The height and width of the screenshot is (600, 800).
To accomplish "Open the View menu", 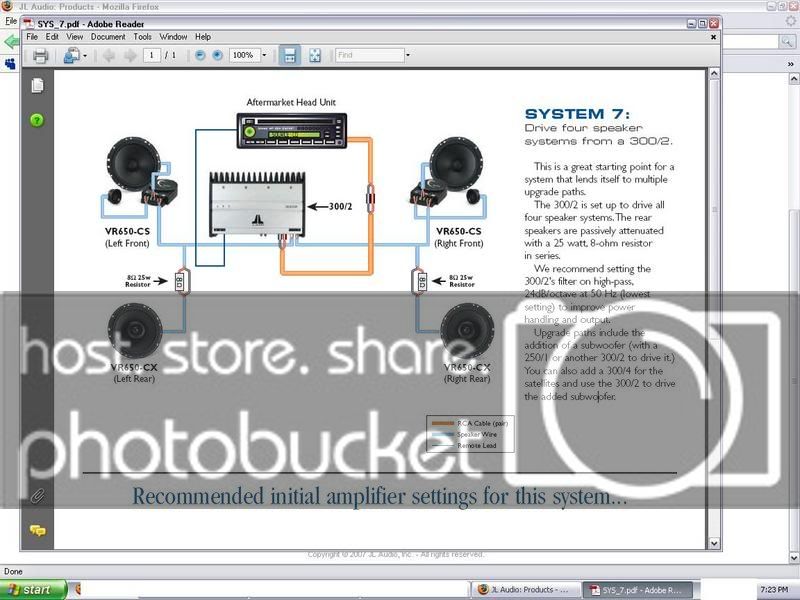I will (74, 37).
